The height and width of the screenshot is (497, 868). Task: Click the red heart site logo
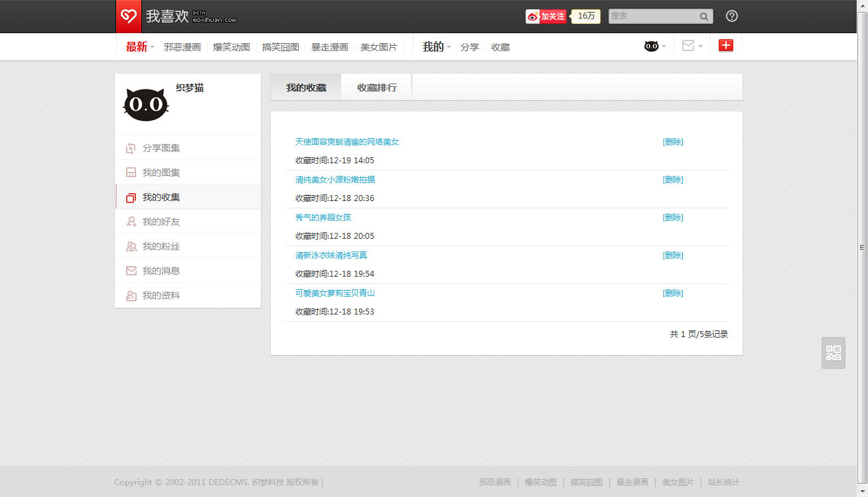(129, 17)
